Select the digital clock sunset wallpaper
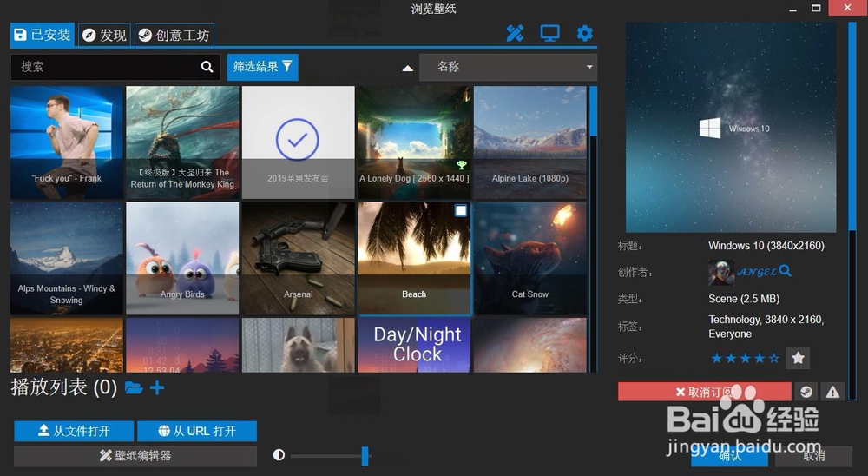This screenshot has width=868, height=476. [182, 345]
